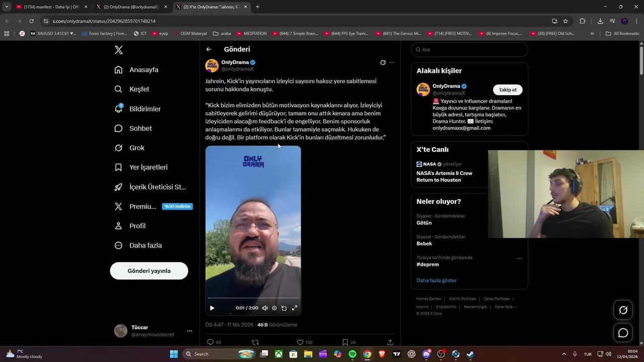This screenshot has width=644, height=362.
Task: Click the Grok icon on the post header
Action: [x=383, y=62]
